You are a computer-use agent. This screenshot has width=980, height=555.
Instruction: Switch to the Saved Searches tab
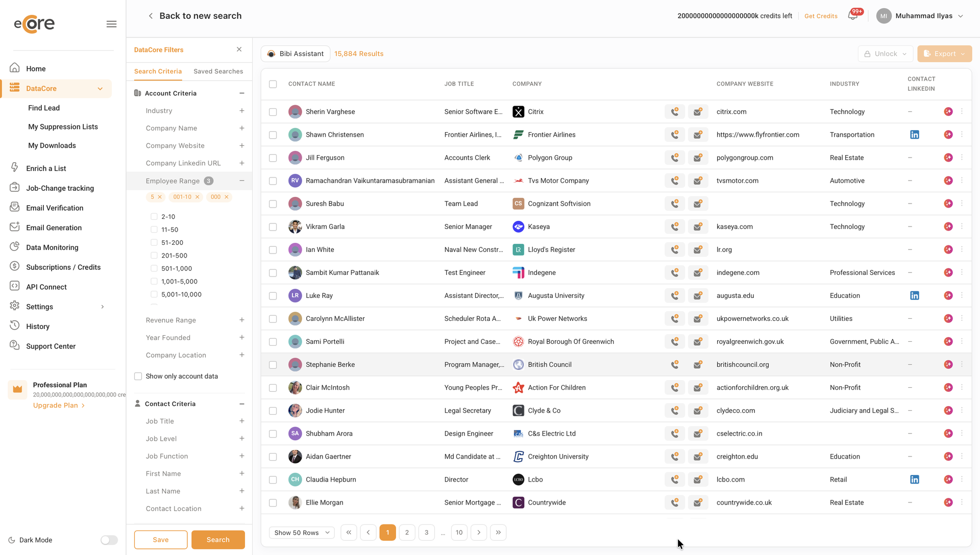pos(218,71)
